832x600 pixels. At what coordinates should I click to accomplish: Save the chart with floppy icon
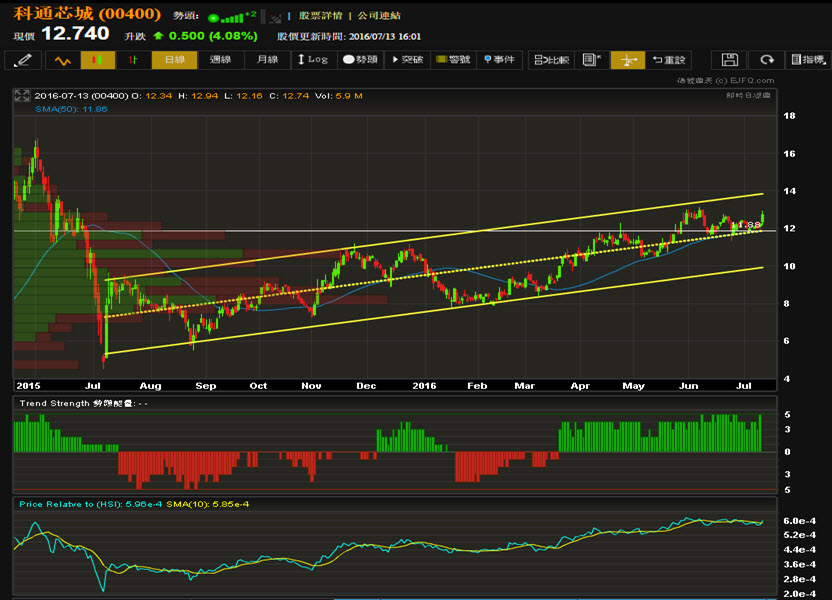click(x=730, y=60)
